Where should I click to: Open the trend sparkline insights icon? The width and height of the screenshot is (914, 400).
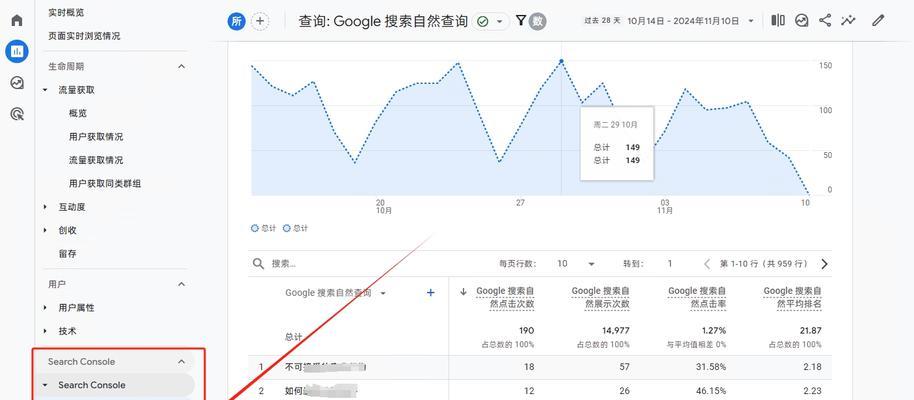click(x=848, y=20)
